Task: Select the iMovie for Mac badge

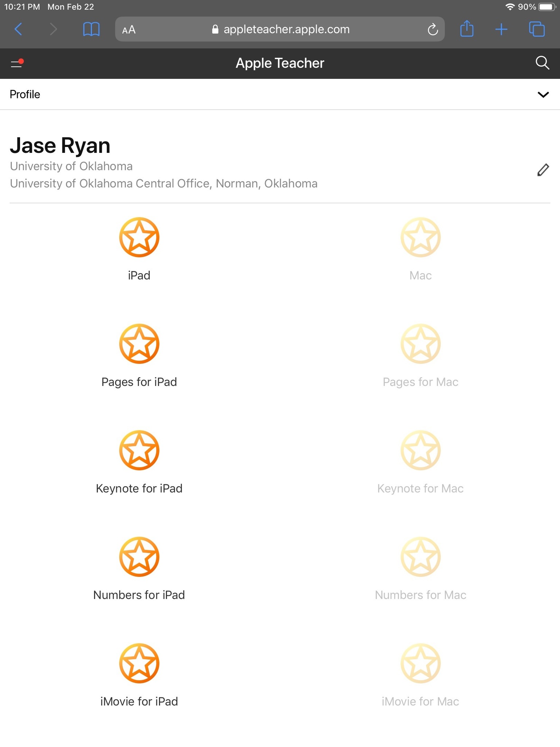Action: pyautogui.click(x=420, y=663)
